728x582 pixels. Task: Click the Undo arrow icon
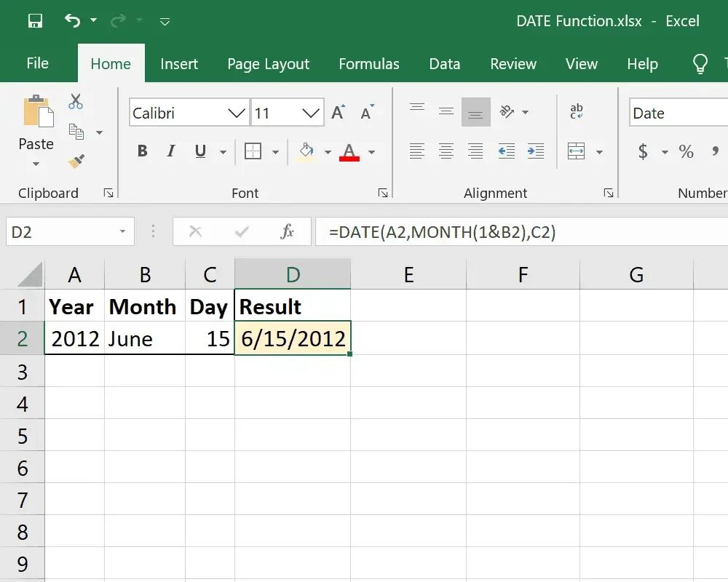[x=72, y=20]
